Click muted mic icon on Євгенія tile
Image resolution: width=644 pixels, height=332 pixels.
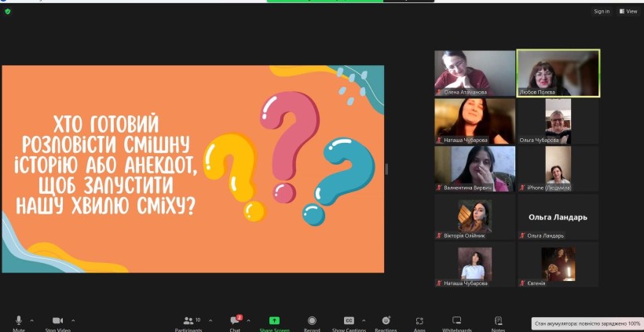click(522, 283)
